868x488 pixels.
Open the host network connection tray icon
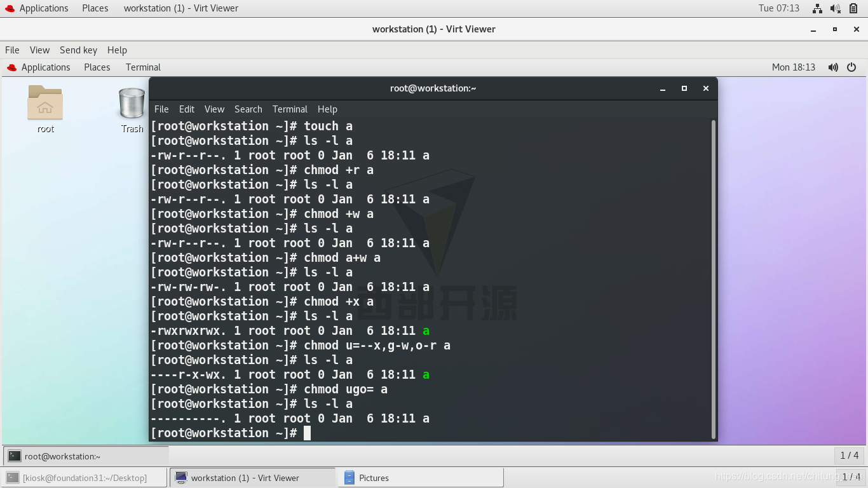coord(817,8)
